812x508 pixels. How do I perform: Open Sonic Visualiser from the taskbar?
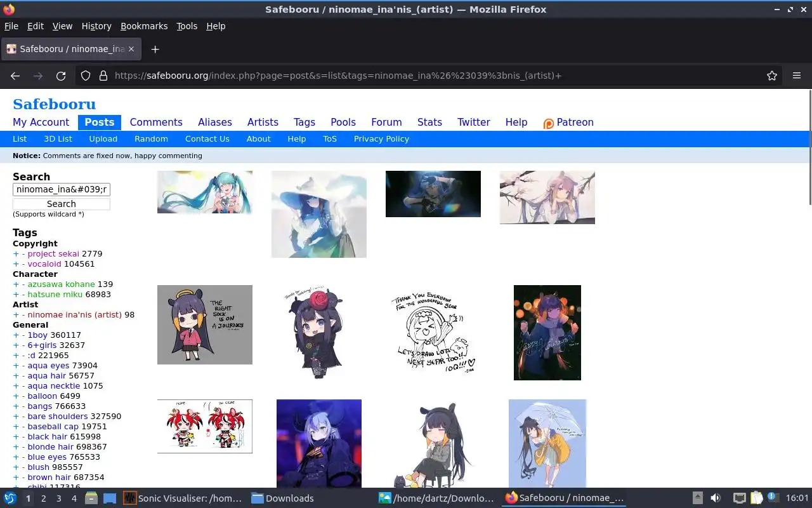coord(183,498)
